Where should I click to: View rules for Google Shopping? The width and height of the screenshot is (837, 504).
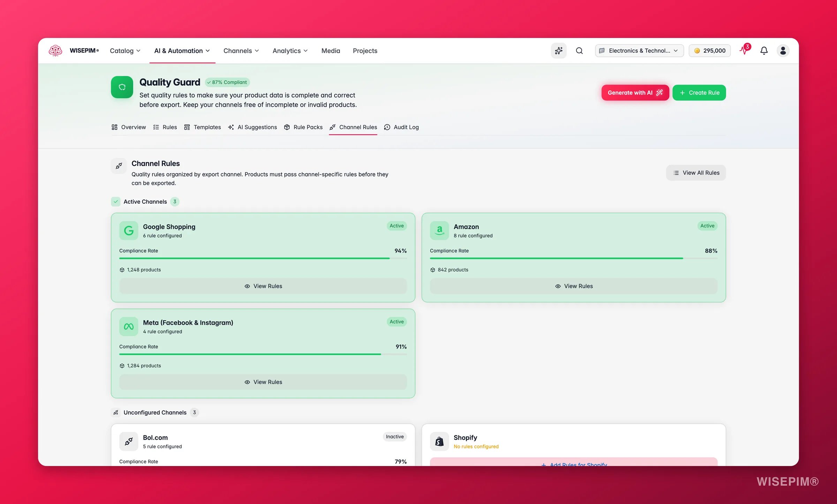[x=263, y=286]
